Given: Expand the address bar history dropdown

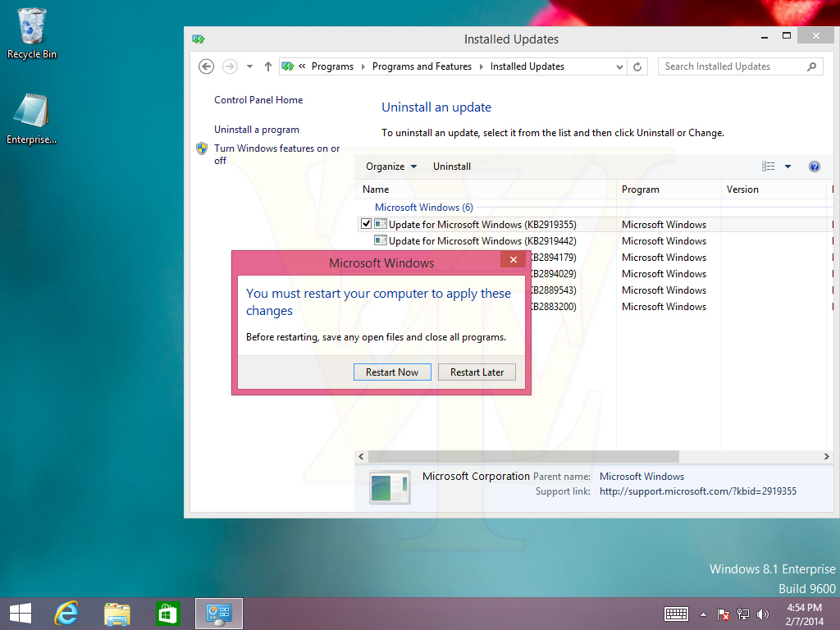Looking at the screenshot, I should [619, 67].
